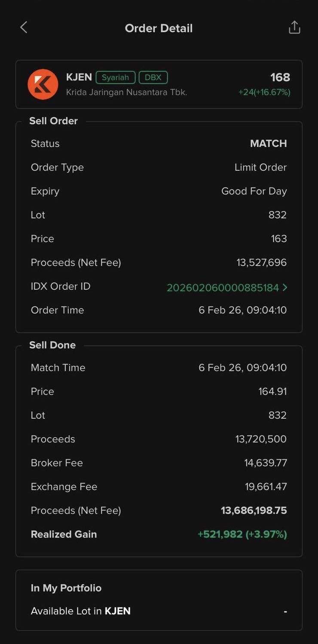318x644 pixels.
Task: Tap the +24(+16.67%) price change
Action: 264,92
